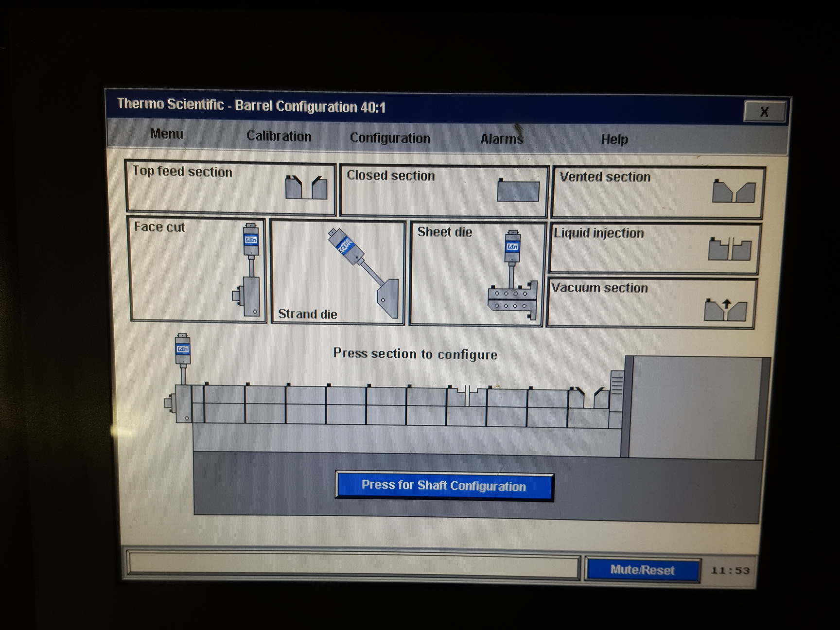Click the face cut pelletizer icon
Image resolution: width=840 pixels, height=630 pixels.
(x=248, y=270)
